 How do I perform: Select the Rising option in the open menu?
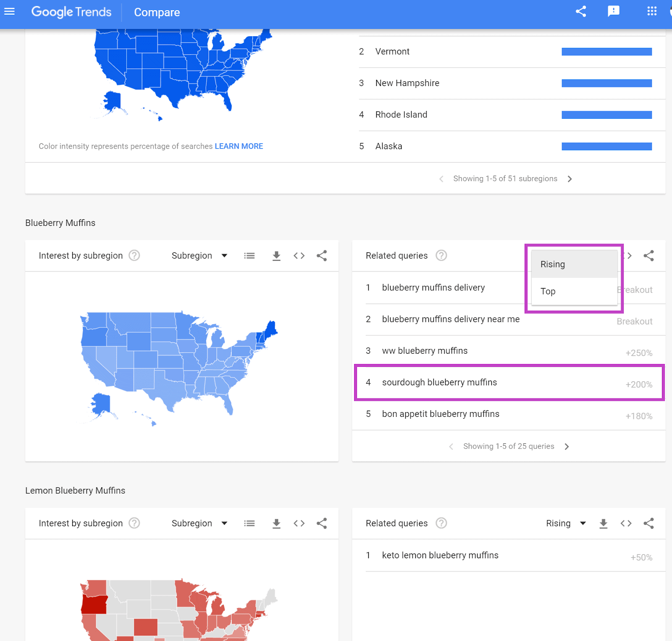[553, 264]
